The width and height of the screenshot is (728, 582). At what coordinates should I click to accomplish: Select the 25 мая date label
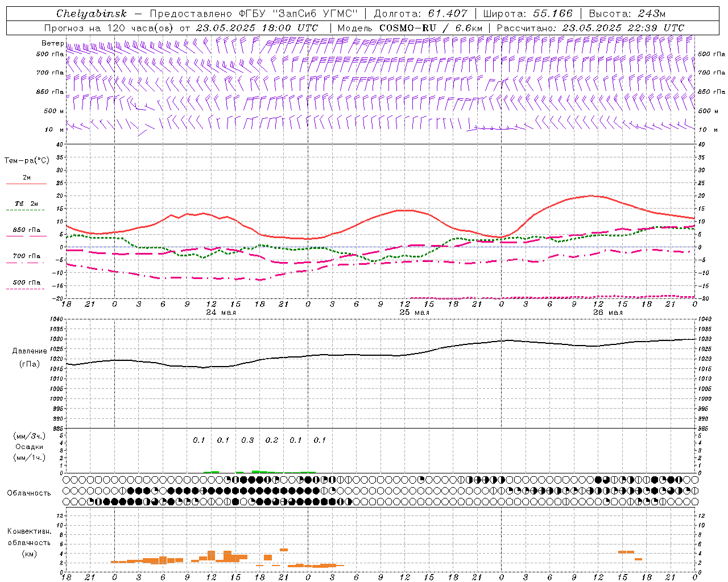(414, 313)
